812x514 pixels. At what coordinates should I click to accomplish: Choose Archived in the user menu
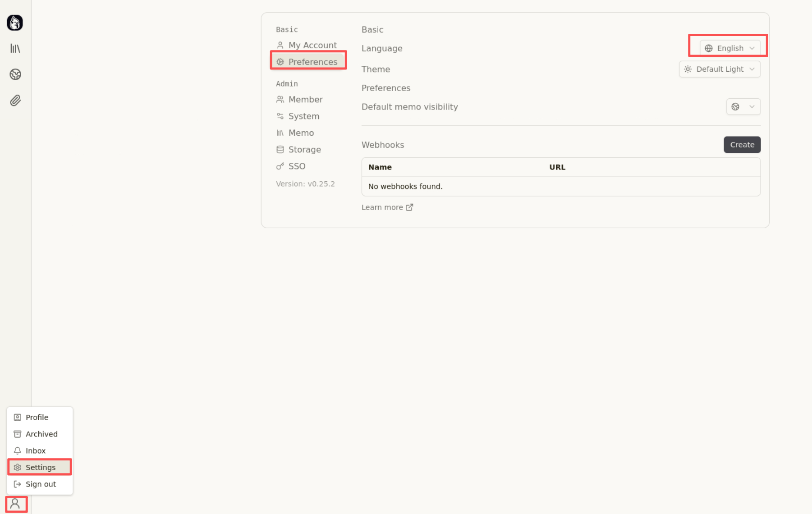(41, 434)
